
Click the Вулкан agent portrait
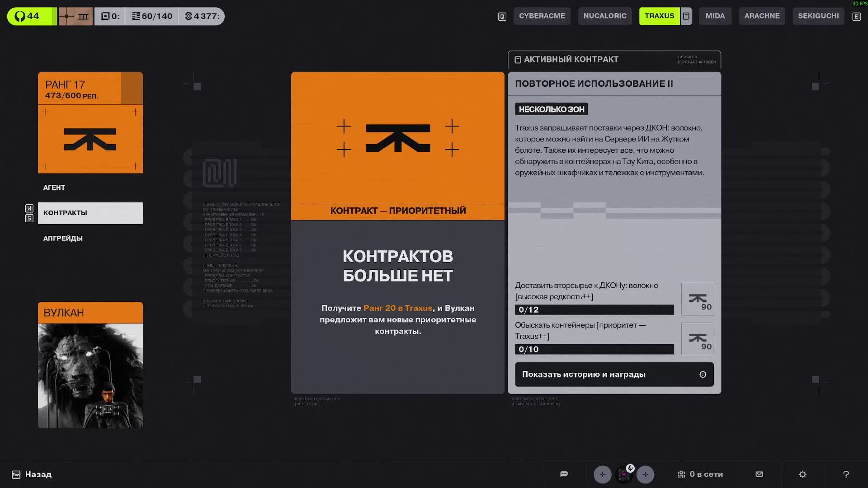click(90, 375)
